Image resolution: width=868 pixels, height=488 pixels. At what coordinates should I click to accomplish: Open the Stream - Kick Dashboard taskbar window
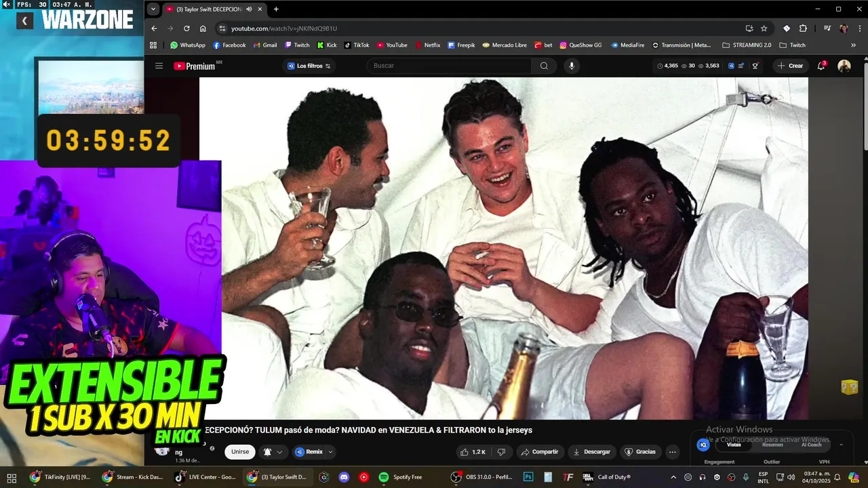pos(133,477)
